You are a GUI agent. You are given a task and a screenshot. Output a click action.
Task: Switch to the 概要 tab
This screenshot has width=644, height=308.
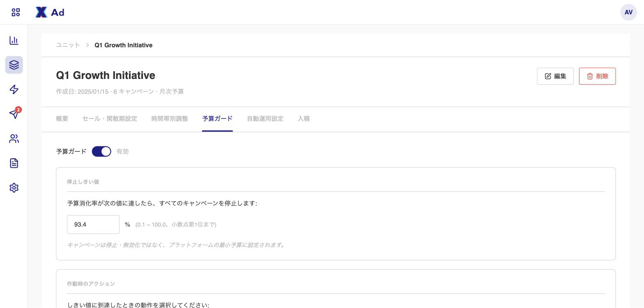click(x=62, y=119)
